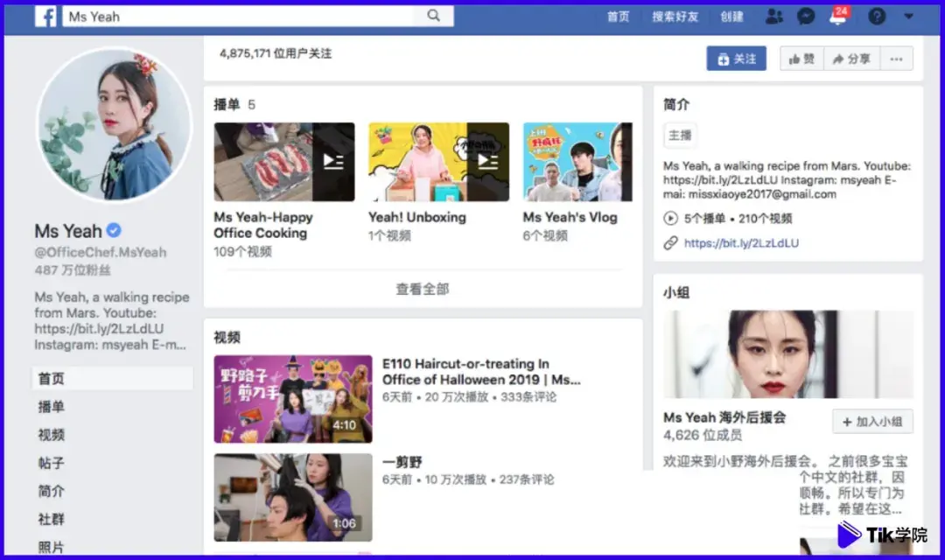Select 视频 in left sidebar

click(x=51, y=435)
